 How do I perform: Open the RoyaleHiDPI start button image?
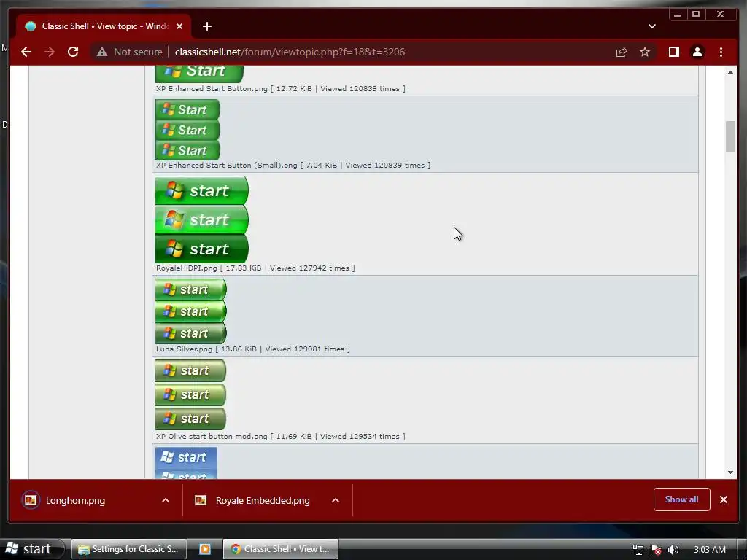click(202, 219)
